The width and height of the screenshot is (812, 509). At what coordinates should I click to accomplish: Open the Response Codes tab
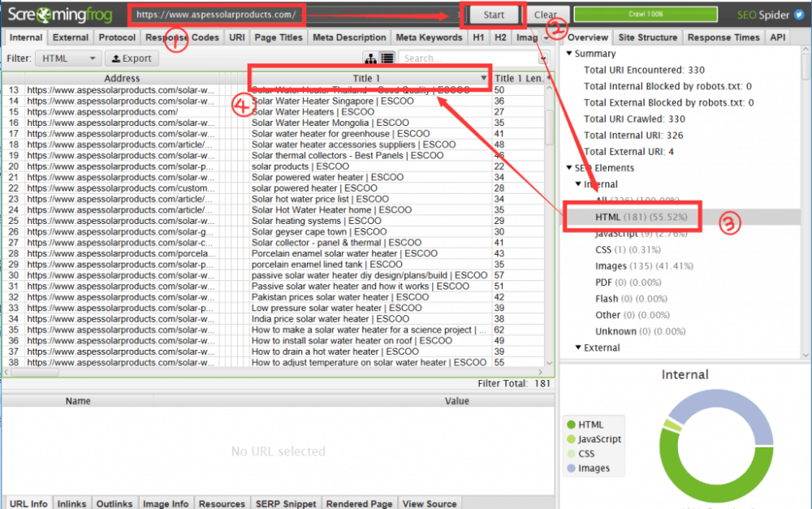[x=183, y=37]
